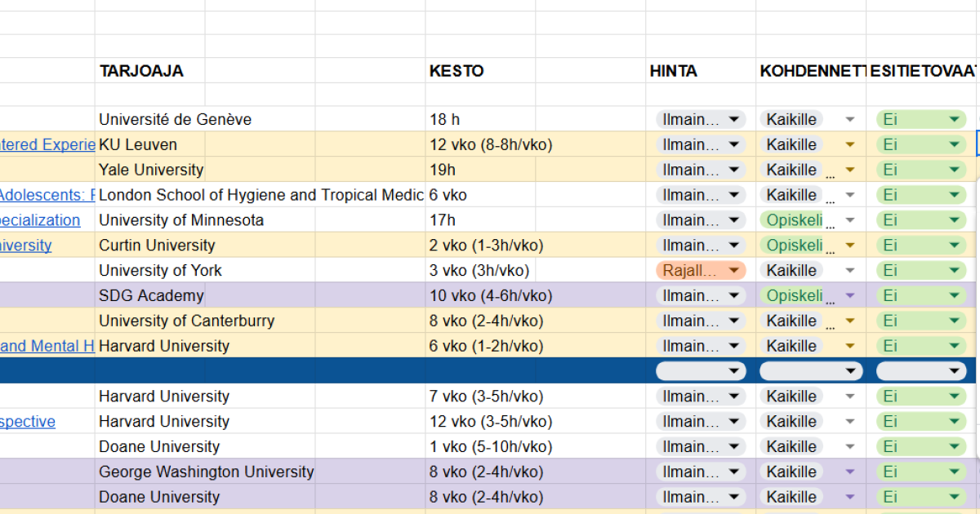Click the course link next to KU Leuven

point(47,144)
